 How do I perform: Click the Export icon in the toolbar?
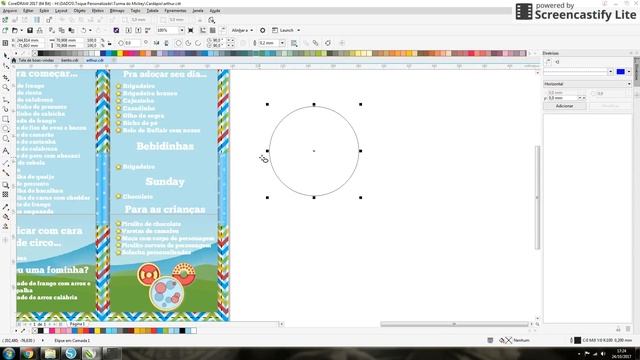[138, 30]
